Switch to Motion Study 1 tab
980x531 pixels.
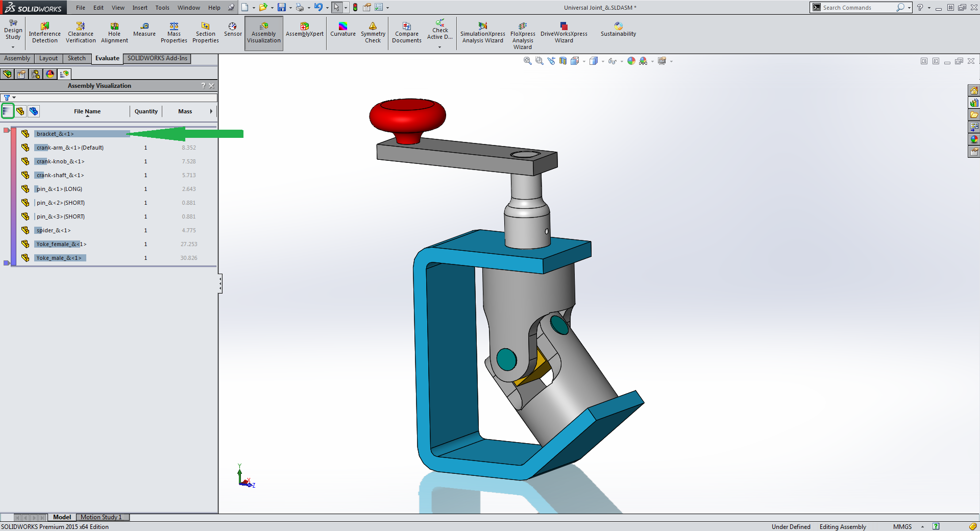101,517
